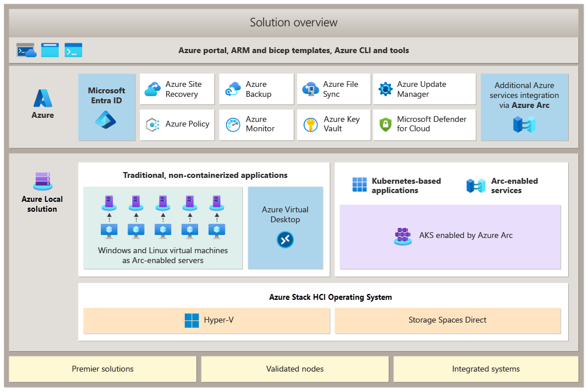Click the Integrated systems box
This screenshot has width=588, height=392.
coord(485,369)
